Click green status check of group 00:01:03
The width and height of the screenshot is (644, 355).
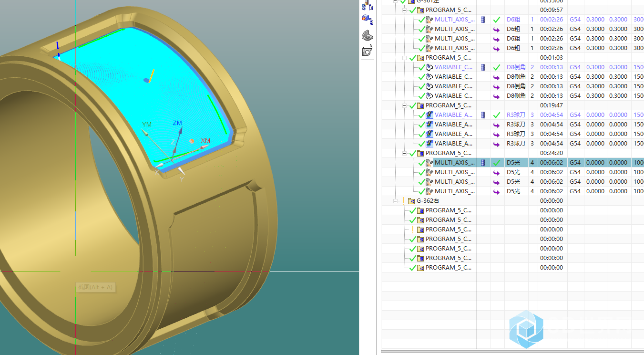pos(412,58)
